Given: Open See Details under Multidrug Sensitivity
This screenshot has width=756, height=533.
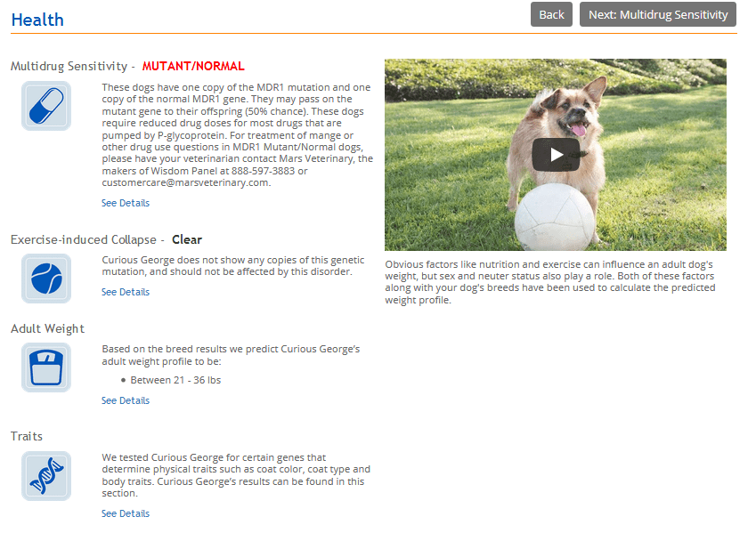Looking at the screenshot, I should click(x=126, y=203).
